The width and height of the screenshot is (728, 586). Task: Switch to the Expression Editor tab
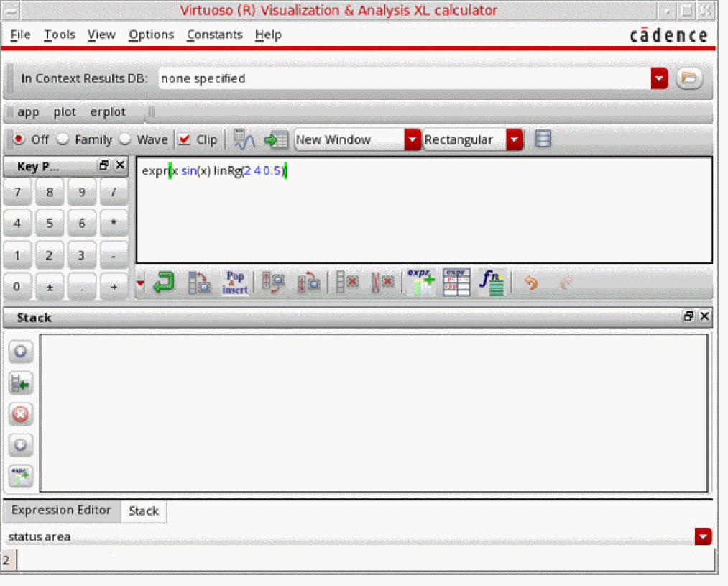(61, 510)
